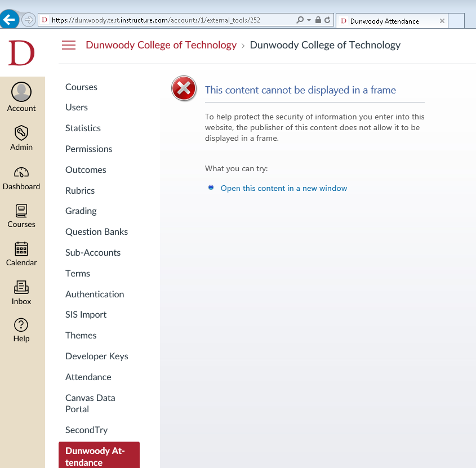
Task: Open the Dashboard gauge icon
Action: [21, 172]
